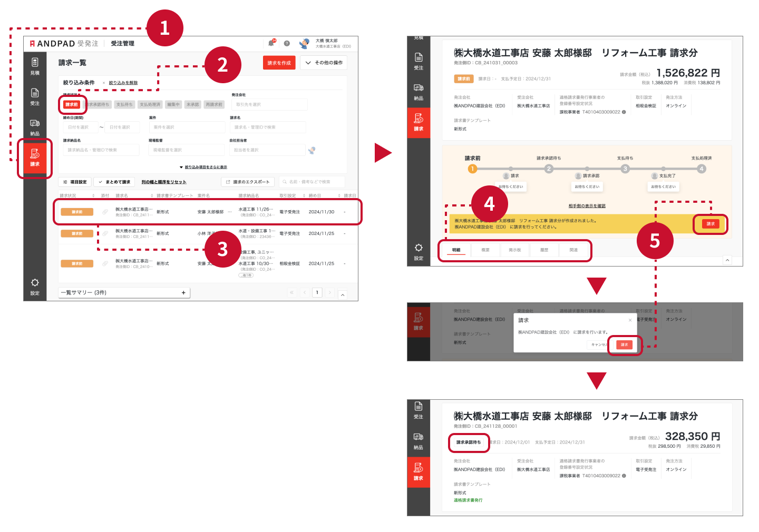Switch to the 概要 tab
This screenshot has height=532, width=759.
[485, 250]
